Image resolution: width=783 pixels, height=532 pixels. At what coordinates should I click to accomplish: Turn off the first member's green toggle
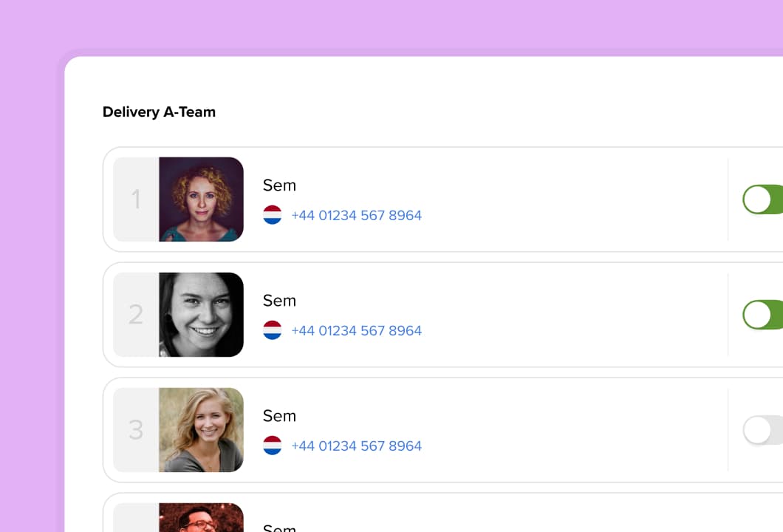point(762,199)
